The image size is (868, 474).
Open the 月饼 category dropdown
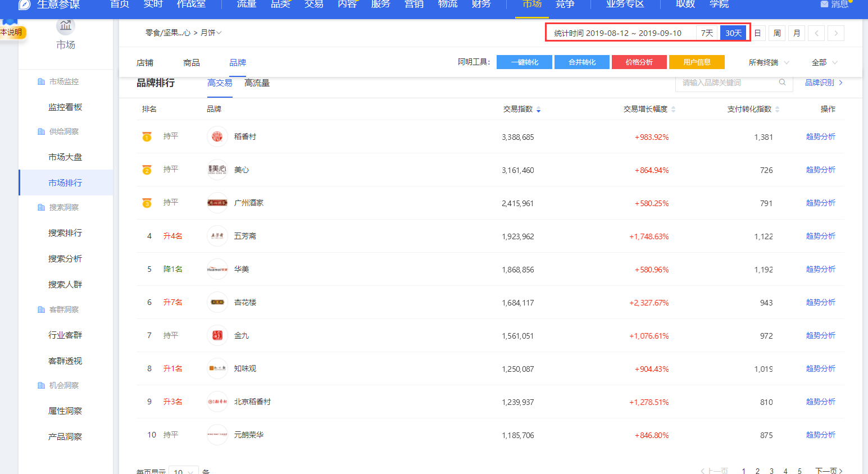[x=211, y=33]
